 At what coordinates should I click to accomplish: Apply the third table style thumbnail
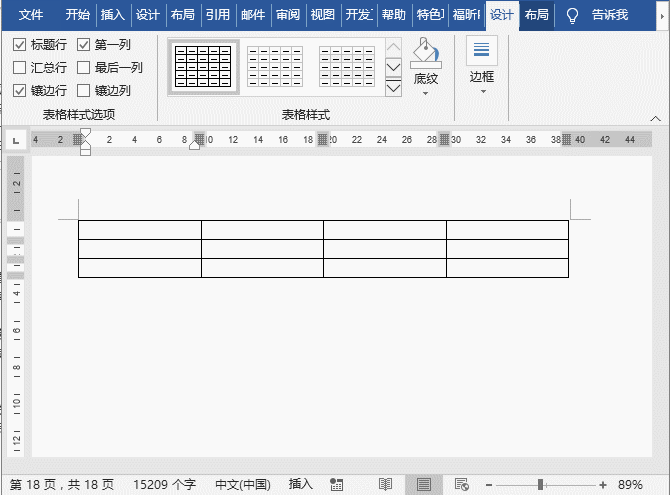point(347,67)
